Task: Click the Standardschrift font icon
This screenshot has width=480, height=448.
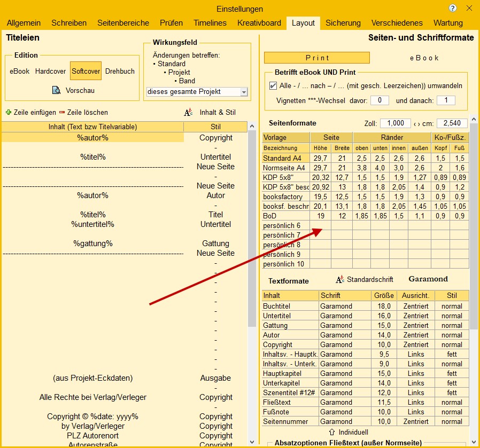Action: pyautogui.click(x=340, y=279)
